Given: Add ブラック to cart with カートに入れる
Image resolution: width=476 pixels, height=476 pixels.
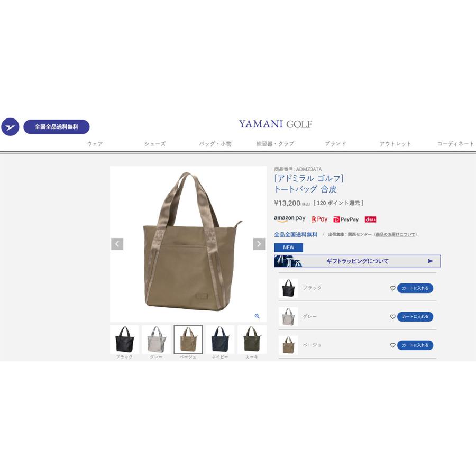Looking at the screenshot, I should 415,288.
